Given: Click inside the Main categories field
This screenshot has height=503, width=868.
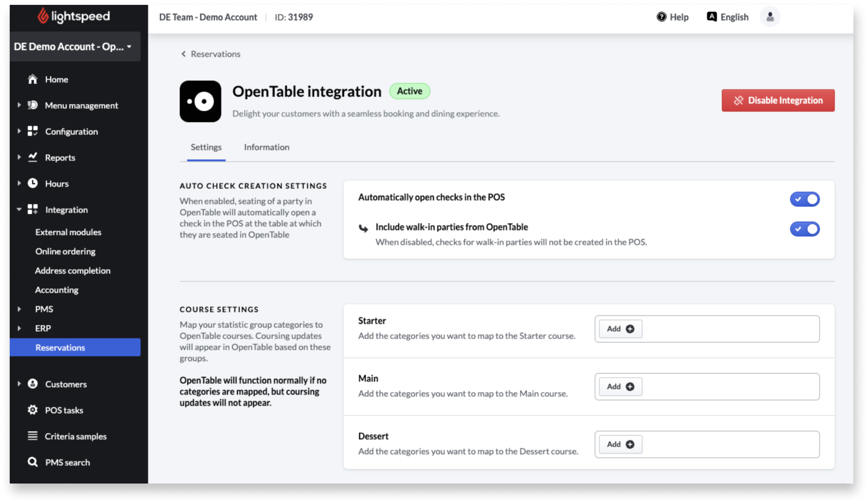Looking at the screenshot, I should pos(707,387).
